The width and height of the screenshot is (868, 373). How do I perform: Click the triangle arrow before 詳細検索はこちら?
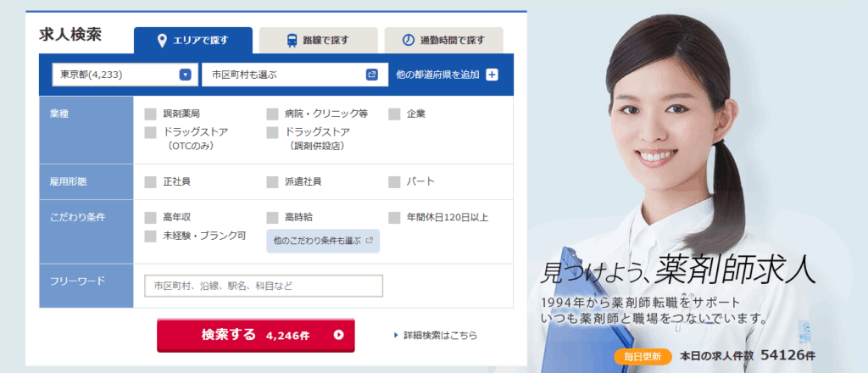[396, 335]
